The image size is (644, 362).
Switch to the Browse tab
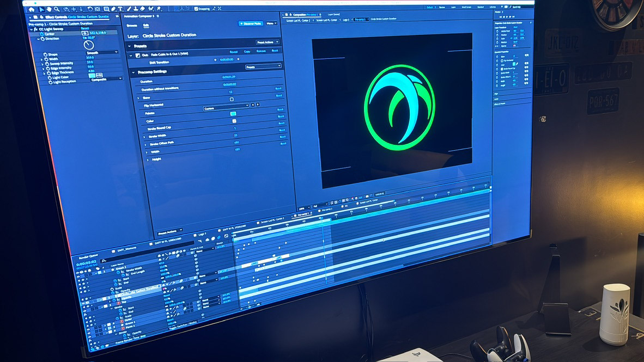pyautogui.click(x=132, y=26)
